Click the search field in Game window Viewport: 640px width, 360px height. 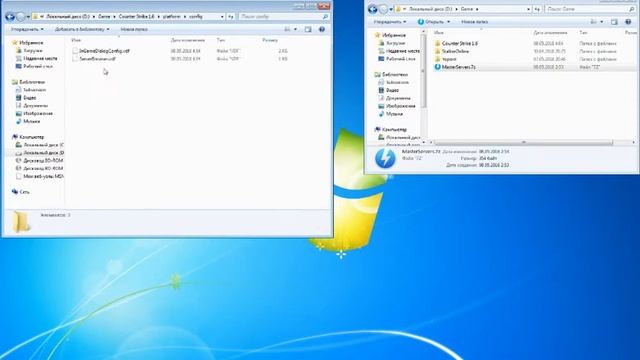(590, 9)
